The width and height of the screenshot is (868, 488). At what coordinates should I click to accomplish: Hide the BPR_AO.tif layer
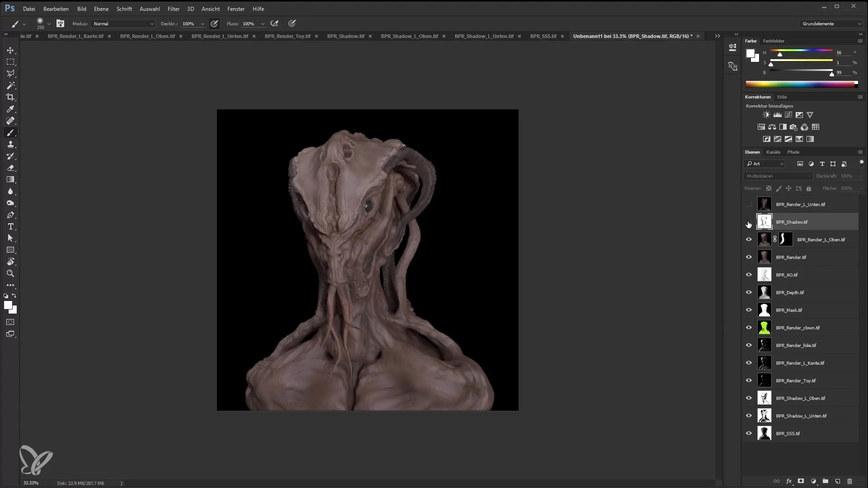(749, 275)
